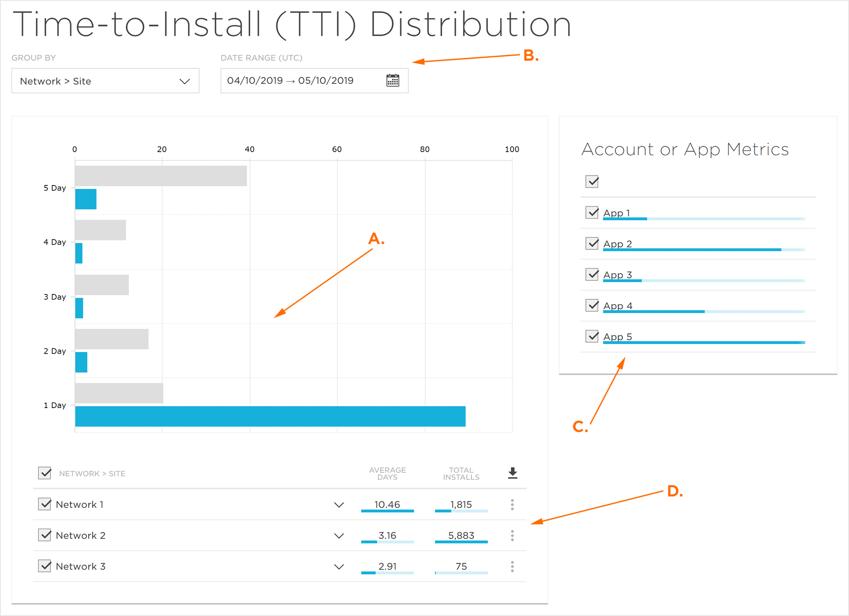Sort by Average Days column header

[387, 473]
